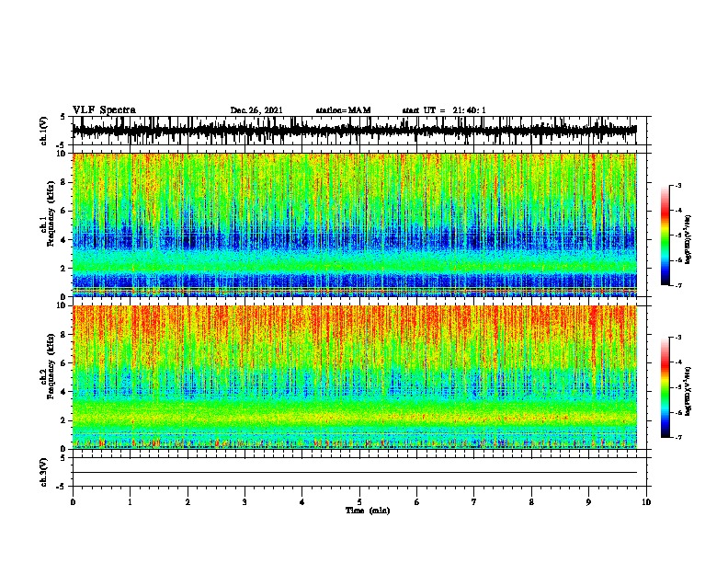Click ch.2 frequency tick label "8"

(64, 335)
